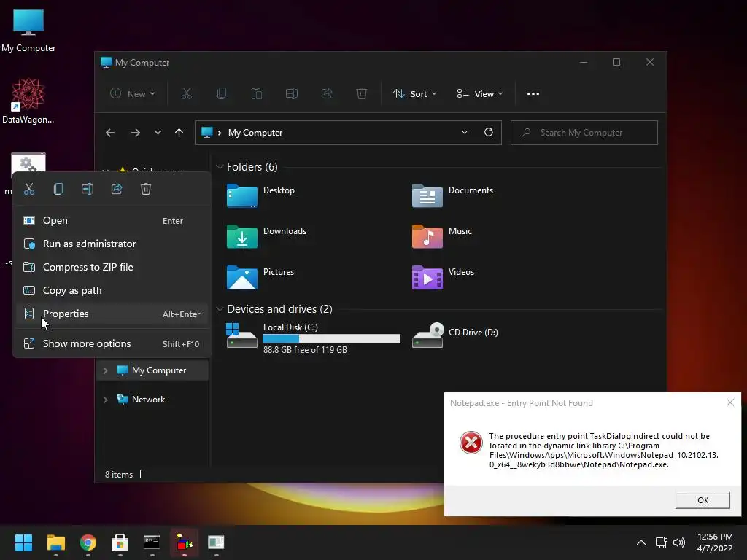Click the Copy icon in the Explorer toolbar

click(x=222, y=94)
